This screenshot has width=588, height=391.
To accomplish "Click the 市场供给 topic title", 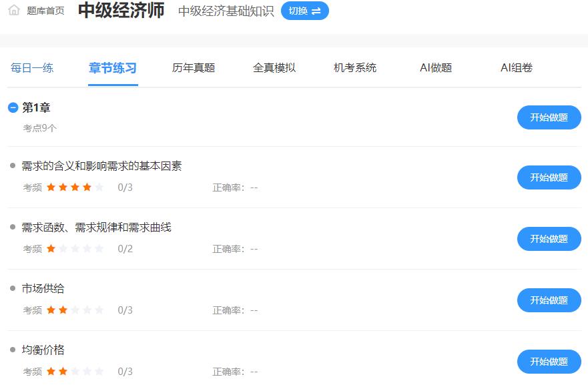I will click(x=43, y=288).
